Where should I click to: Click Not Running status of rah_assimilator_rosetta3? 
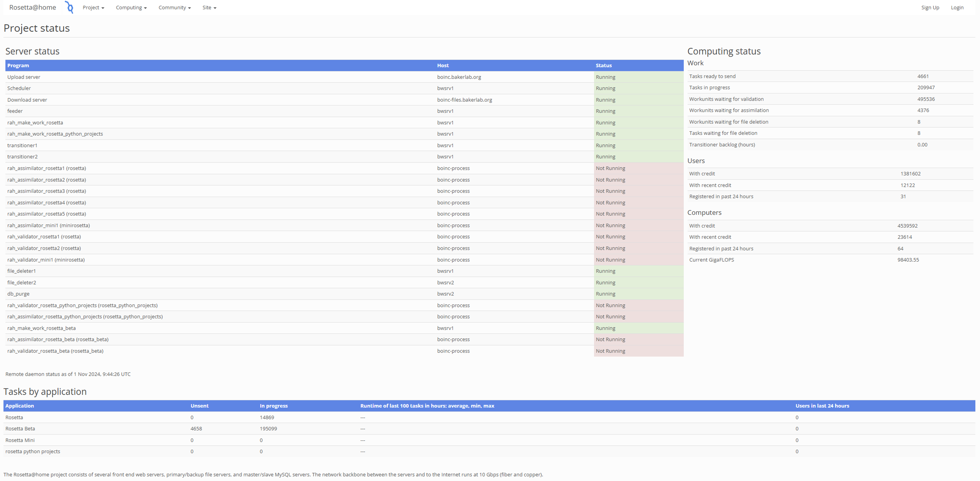click(x=610, y=191)
